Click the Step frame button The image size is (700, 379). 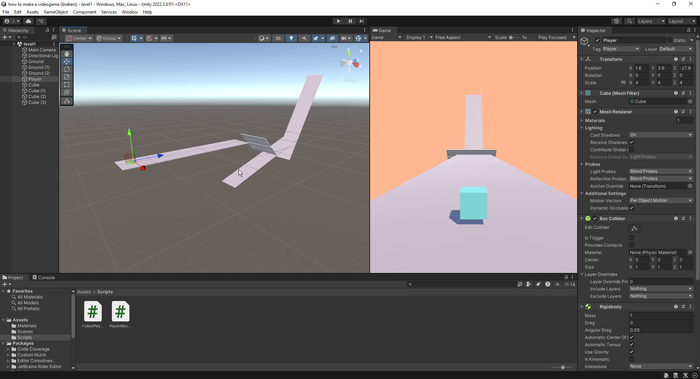pyautogui.click(x=362, y=21)
